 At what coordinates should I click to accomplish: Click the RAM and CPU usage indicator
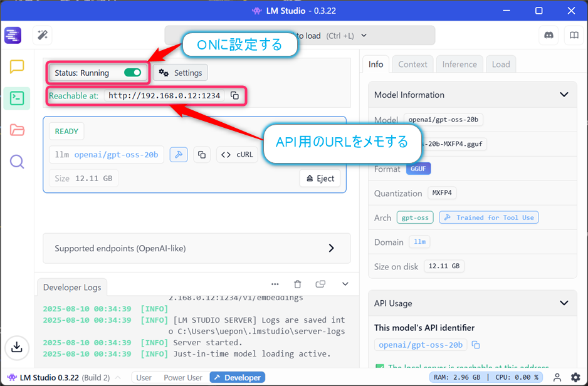coord(486,377)
